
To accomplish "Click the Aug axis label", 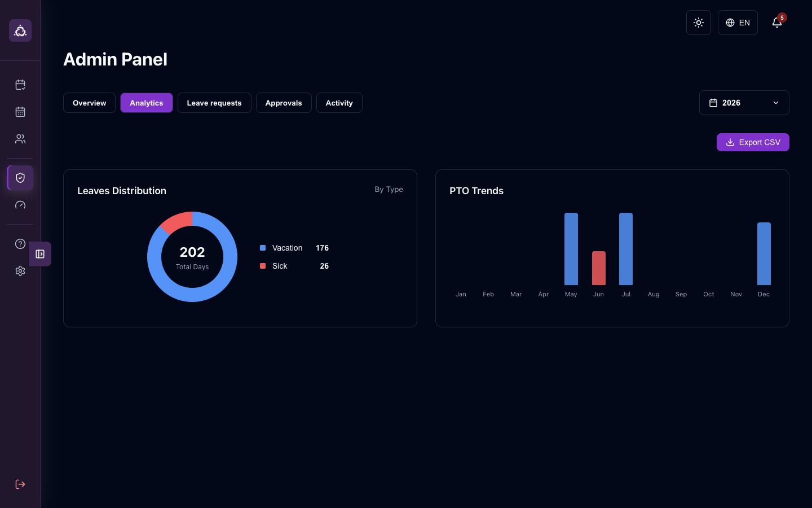I will 654,294.
